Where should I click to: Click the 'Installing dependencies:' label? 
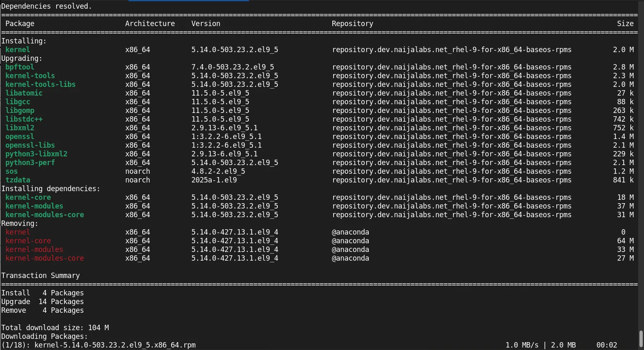point(51,189)
